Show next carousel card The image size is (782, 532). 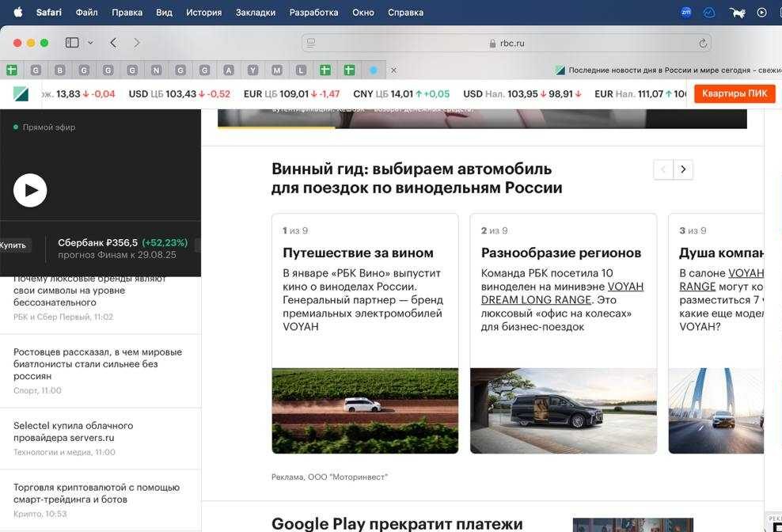pos(683,169)
